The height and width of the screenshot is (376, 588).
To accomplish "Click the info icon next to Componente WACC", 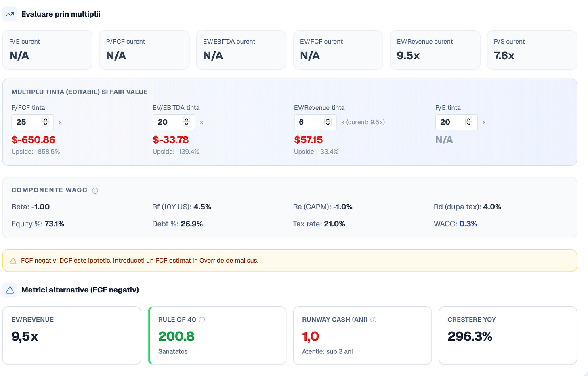I will pos(95,191).
